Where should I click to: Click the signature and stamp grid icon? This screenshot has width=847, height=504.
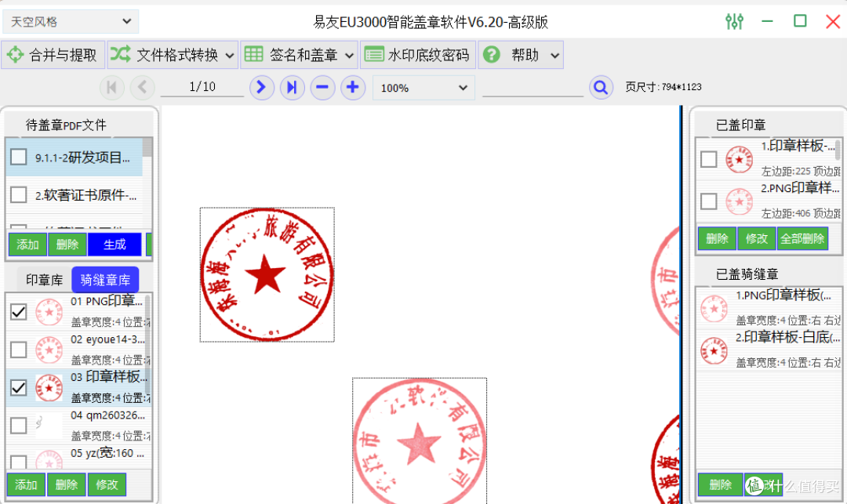(x=254, y=54)
